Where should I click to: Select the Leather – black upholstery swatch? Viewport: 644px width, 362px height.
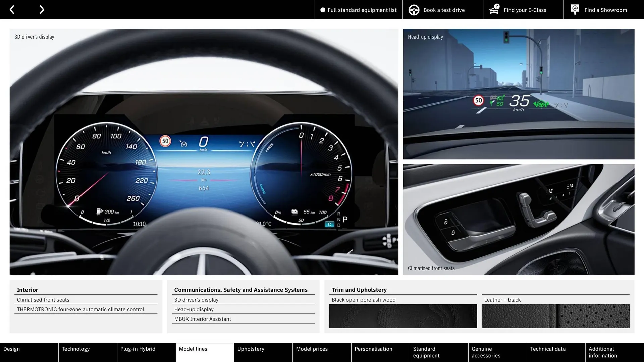pos(555,316)
